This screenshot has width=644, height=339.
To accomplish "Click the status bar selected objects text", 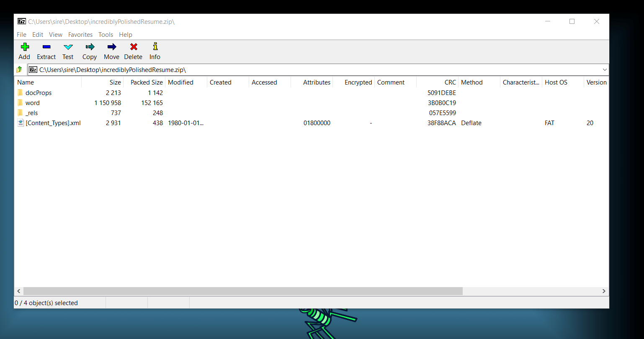I will click(x=46, y=303).
